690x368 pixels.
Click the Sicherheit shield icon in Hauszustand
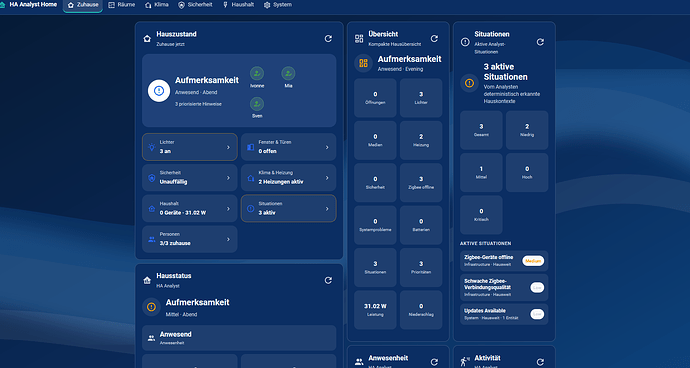(152, 178)
